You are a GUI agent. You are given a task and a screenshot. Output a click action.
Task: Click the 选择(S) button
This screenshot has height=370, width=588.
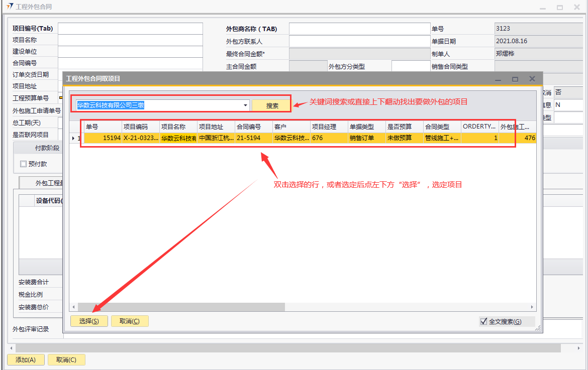tap(89, 321)
